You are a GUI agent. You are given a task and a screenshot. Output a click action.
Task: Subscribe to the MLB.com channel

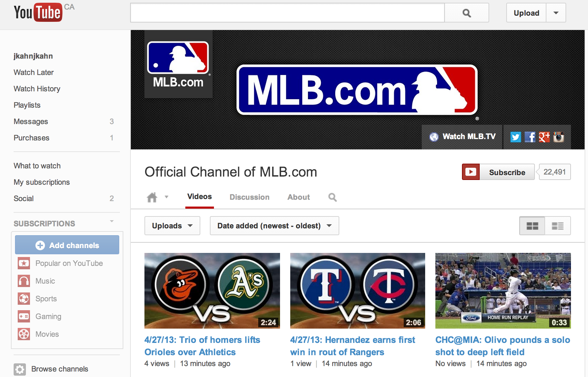point(507,172)
